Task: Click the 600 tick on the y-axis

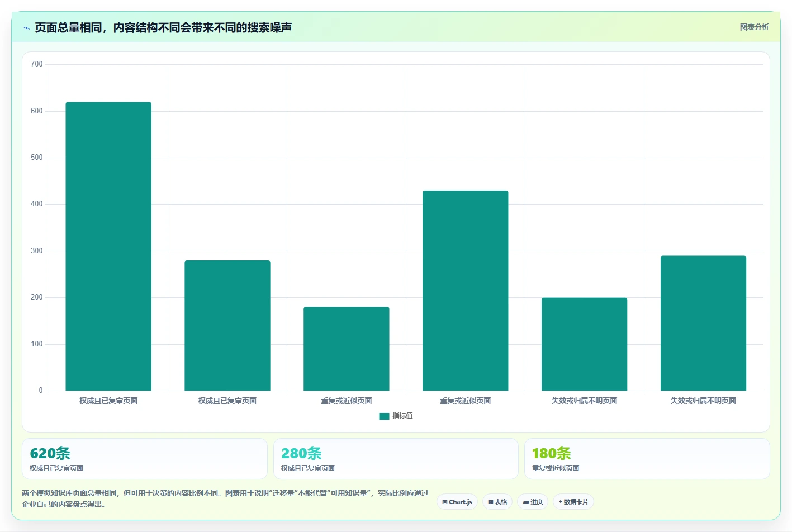Action: [x=37, y=111]
